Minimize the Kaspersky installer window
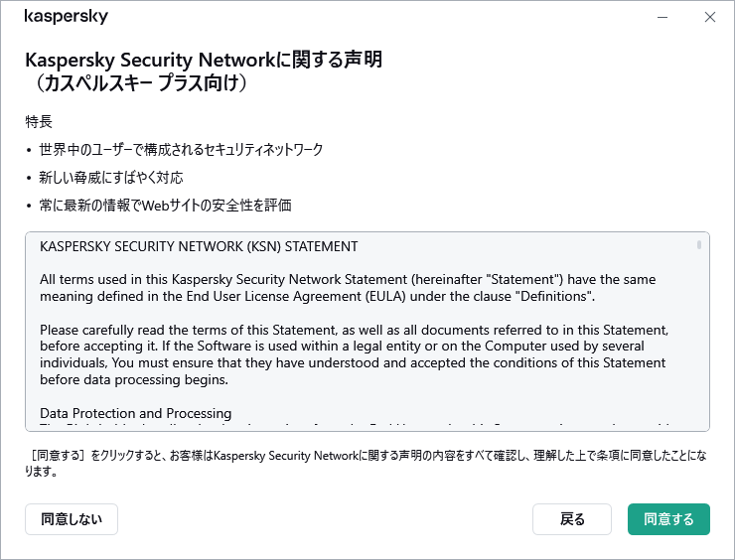The height and width of the screenshot is (560, 735). pyautogui.click(x=662, y=17)
